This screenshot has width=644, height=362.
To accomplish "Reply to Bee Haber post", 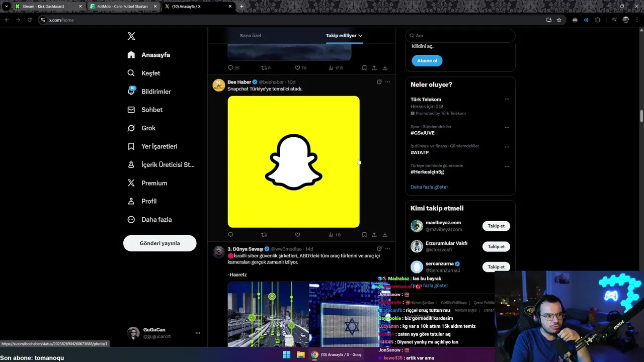I will [x=230, y=235].
